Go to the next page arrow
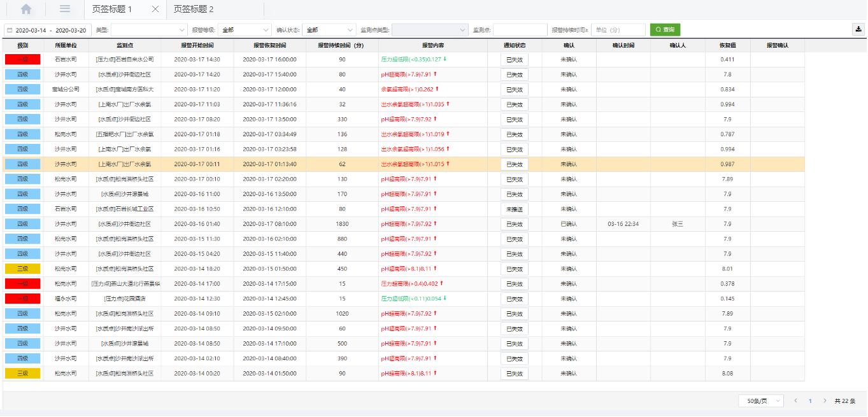 [x=825, y=401]
